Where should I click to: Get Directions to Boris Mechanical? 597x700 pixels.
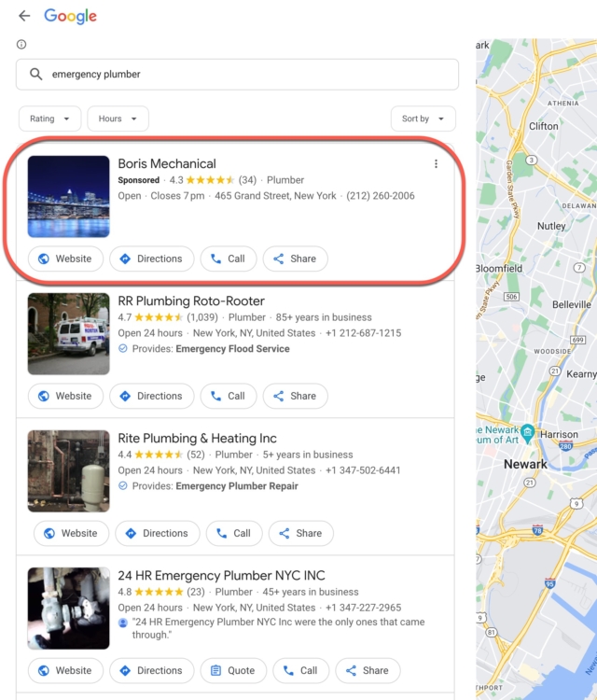tap(151, 259)
